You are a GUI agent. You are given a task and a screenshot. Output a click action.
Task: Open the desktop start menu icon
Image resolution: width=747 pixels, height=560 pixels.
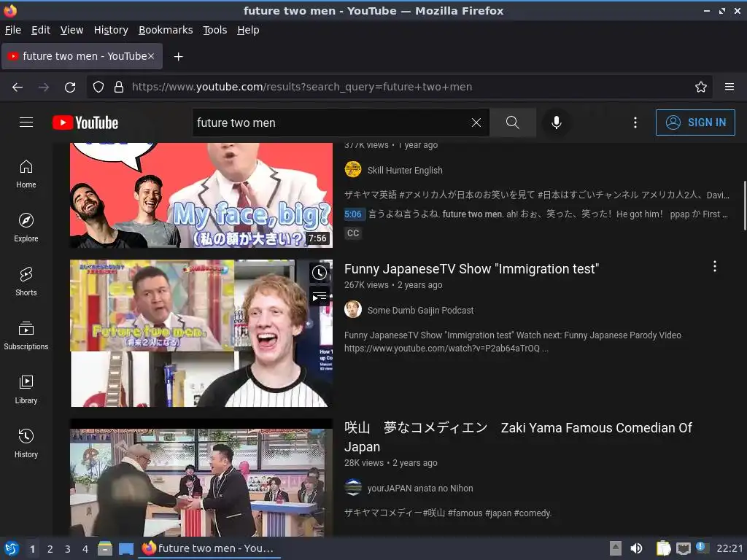pos(11,548)
